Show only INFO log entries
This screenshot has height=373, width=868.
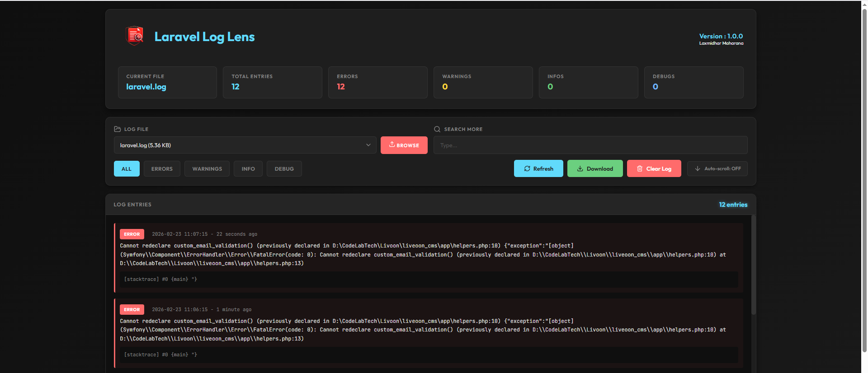pyautogui.click(x=248, y=169)
